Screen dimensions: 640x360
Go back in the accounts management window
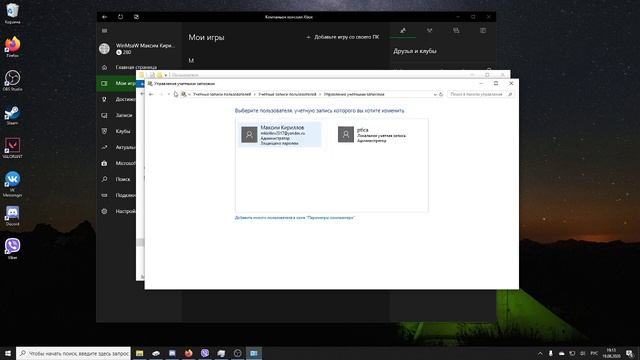pos(151,94)
